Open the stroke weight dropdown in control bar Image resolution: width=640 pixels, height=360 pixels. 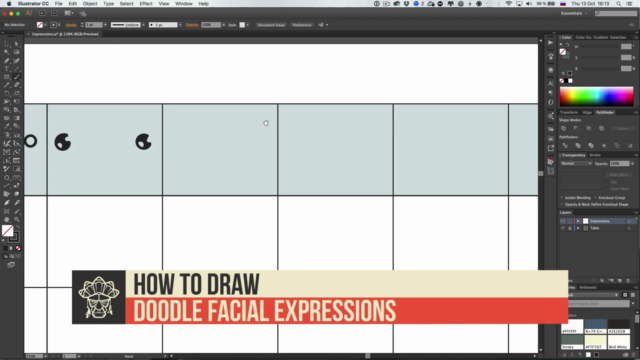tap(105, 25)
